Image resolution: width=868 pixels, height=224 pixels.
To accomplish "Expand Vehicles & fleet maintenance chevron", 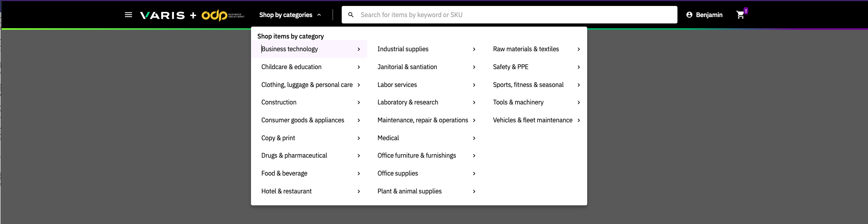I will pos(579,120).
